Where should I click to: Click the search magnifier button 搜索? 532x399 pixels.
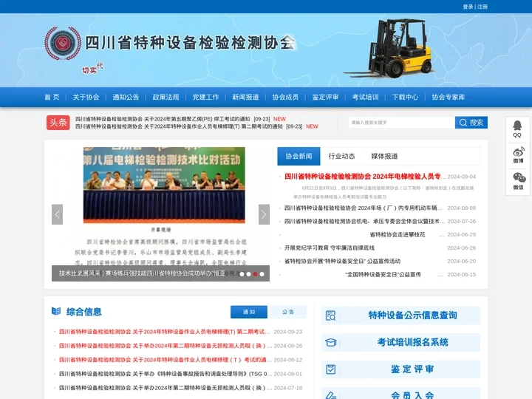pos(471,123)
